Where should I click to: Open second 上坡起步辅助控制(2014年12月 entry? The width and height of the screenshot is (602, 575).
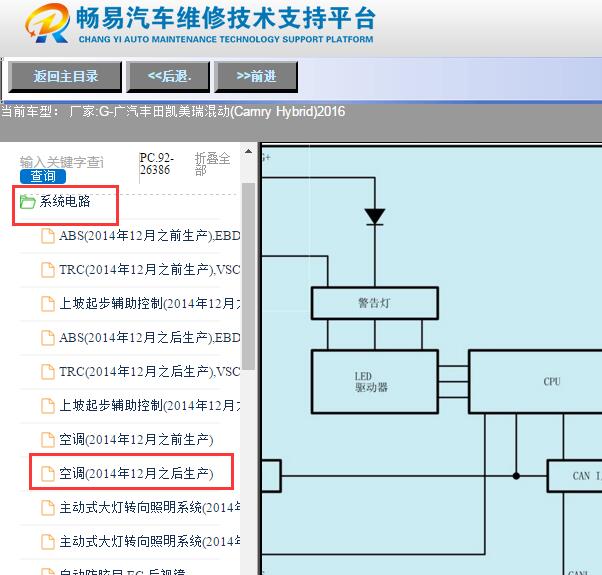150,405
